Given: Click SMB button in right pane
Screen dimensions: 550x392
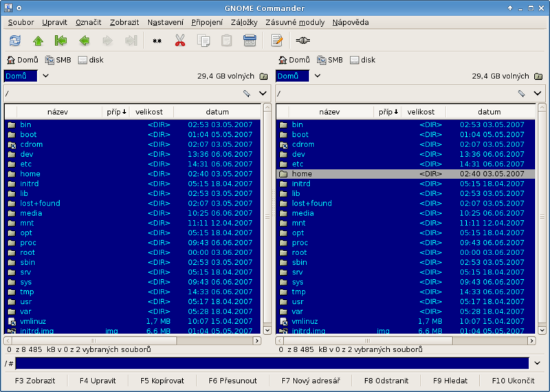Looking at the screenshot, I should (330, 60).
